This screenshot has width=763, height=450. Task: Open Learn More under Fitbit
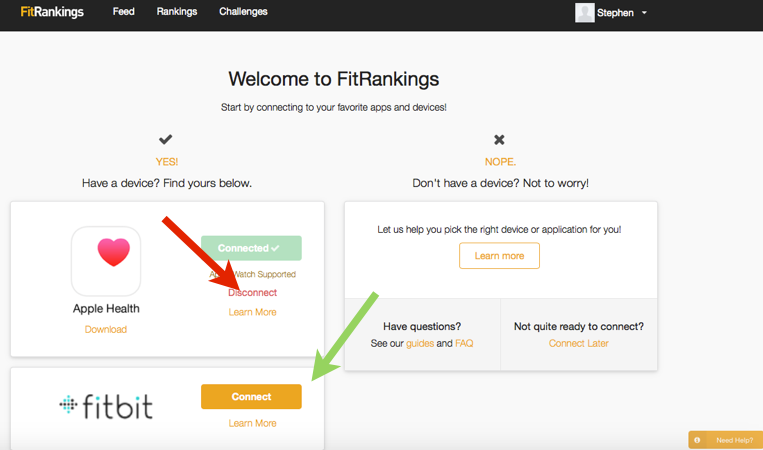(253, 423)
